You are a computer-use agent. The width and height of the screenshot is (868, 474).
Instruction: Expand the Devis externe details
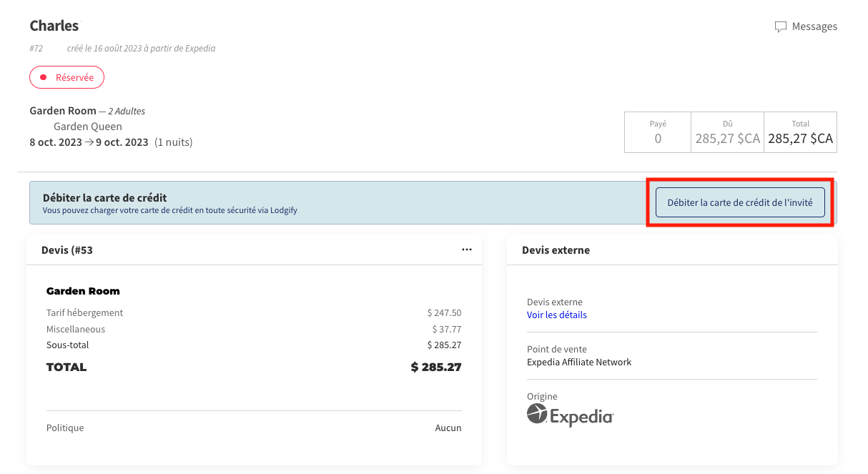click(556, 315)
